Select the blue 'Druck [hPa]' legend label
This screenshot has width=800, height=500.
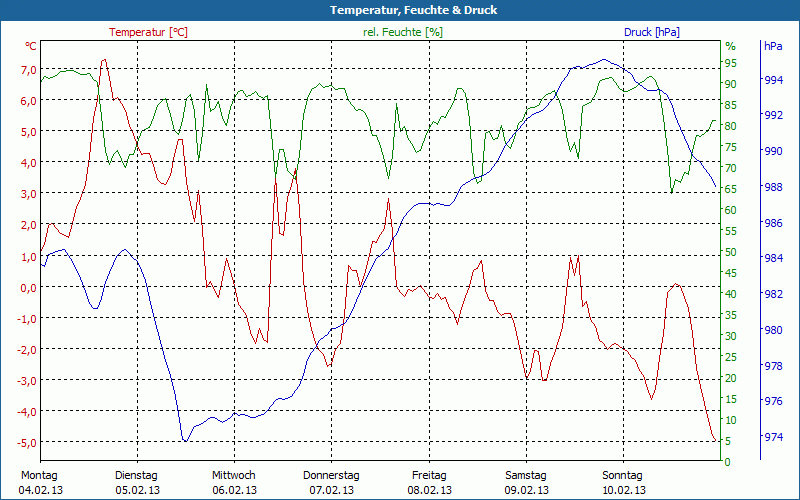coord(652,32)
